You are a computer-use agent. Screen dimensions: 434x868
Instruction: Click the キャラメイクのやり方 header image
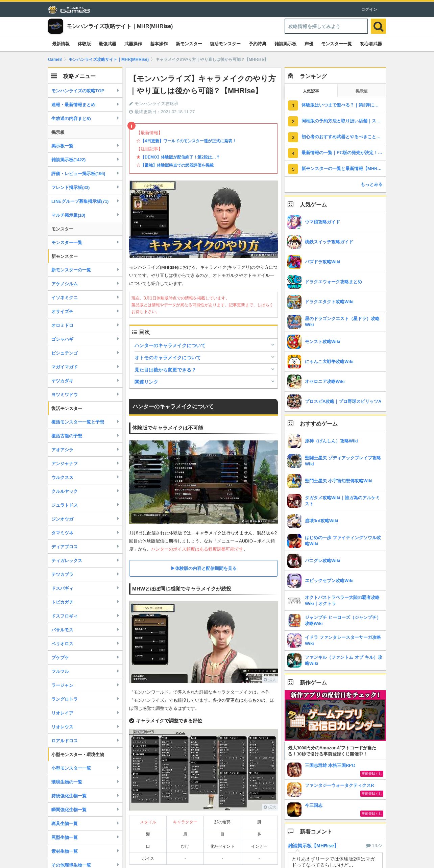(203, 219)
